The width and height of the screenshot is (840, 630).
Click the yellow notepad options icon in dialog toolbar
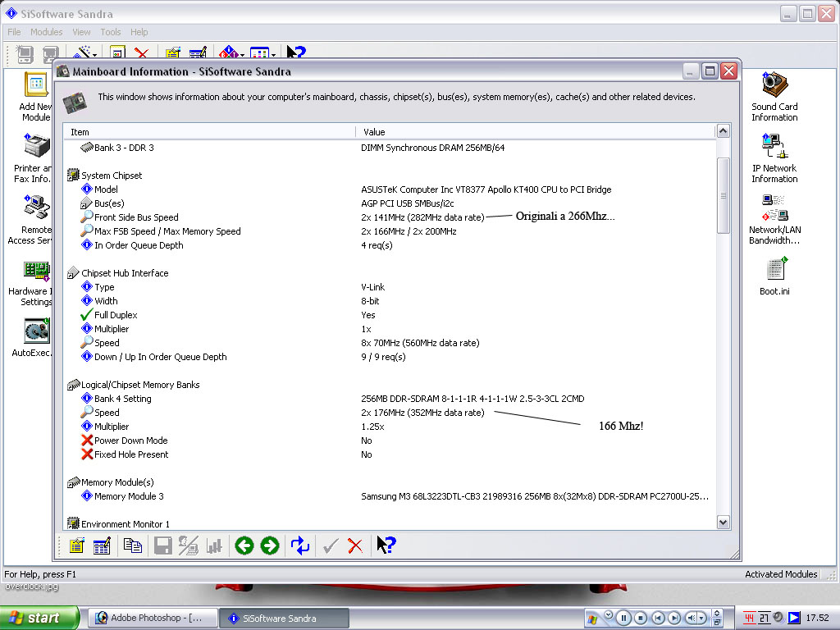pyautogui.click(x=76, y=546)
